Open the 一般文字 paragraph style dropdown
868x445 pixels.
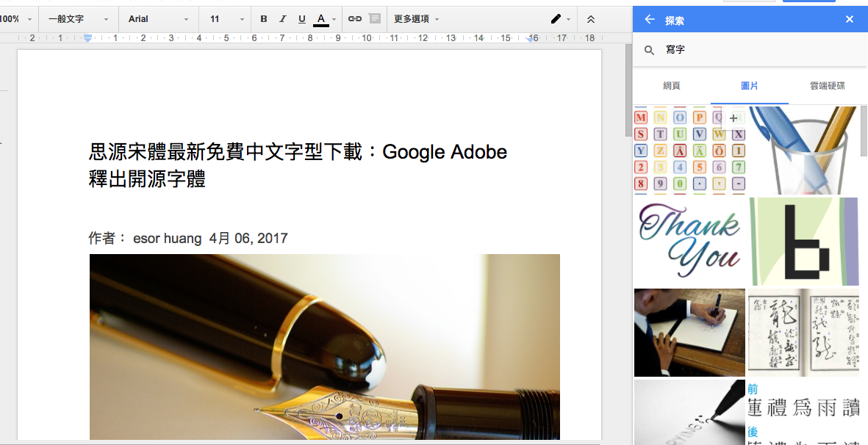(78, 19)
